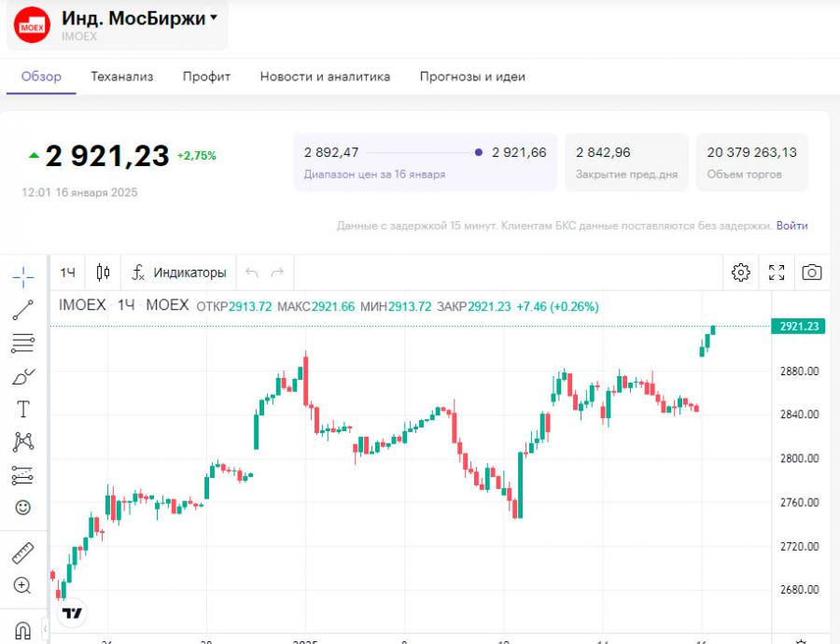
Task: Open the 1Ч timeframe selector
Action: point(68,273)
